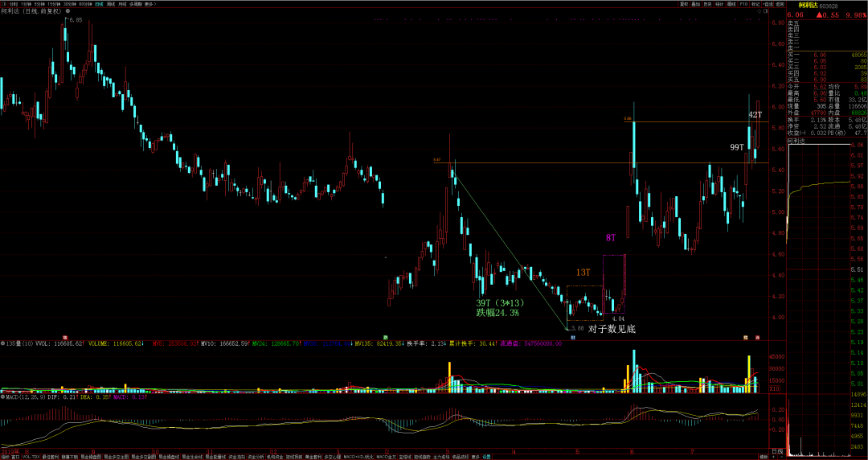Click the 6.85 high price marker
868x460 pixels.
[76, 19]
